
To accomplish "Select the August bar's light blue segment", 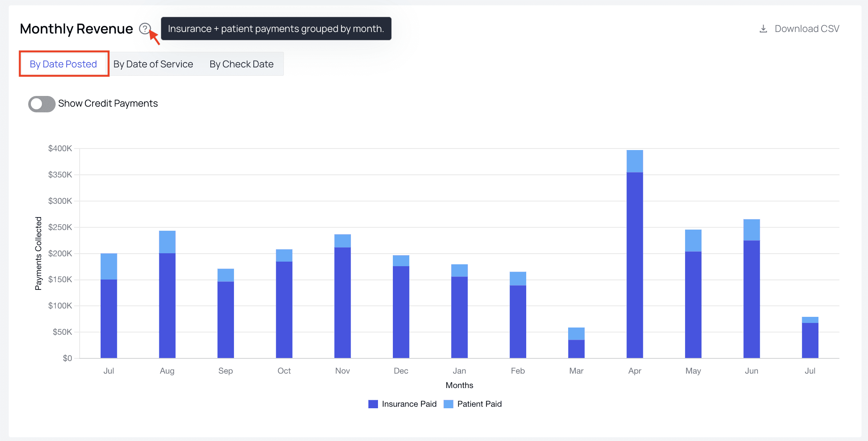I will (x=167, y=242).
